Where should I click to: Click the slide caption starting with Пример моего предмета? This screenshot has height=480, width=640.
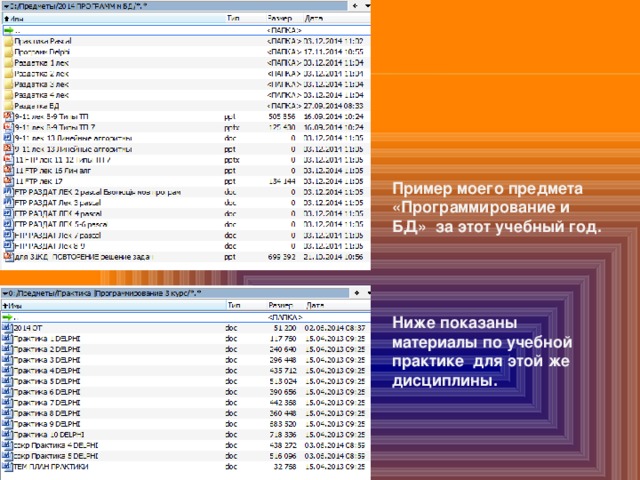coord(497,207)
